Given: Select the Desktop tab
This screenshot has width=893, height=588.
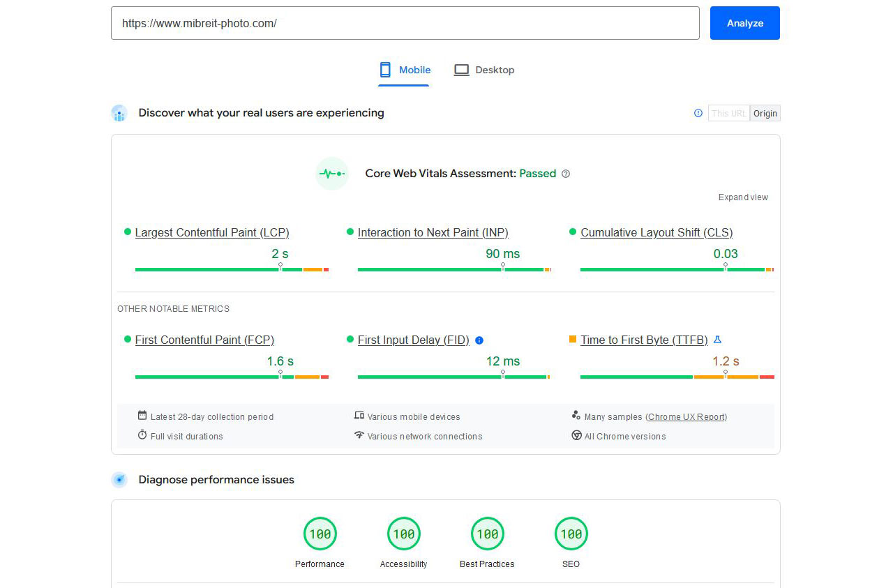Looking at the screenshot, I should click(x=484, y=70).
